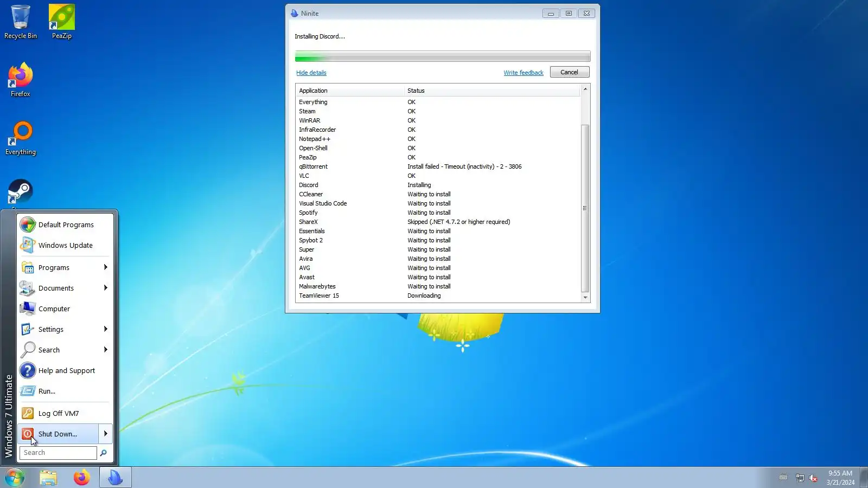Select the Open-Shell row
The image size is (868, 488).
click(438, 148)
